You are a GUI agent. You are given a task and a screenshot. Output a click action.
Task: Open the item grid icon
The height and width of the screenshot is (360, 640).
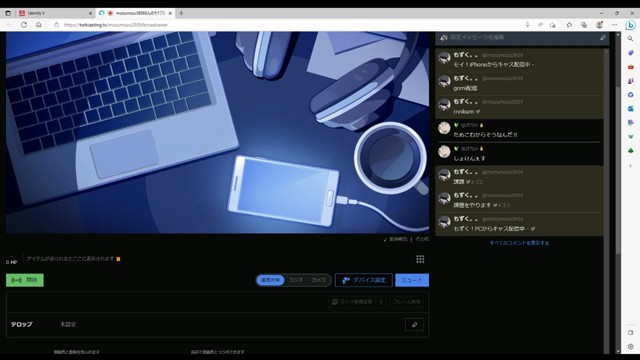[420, 259]
